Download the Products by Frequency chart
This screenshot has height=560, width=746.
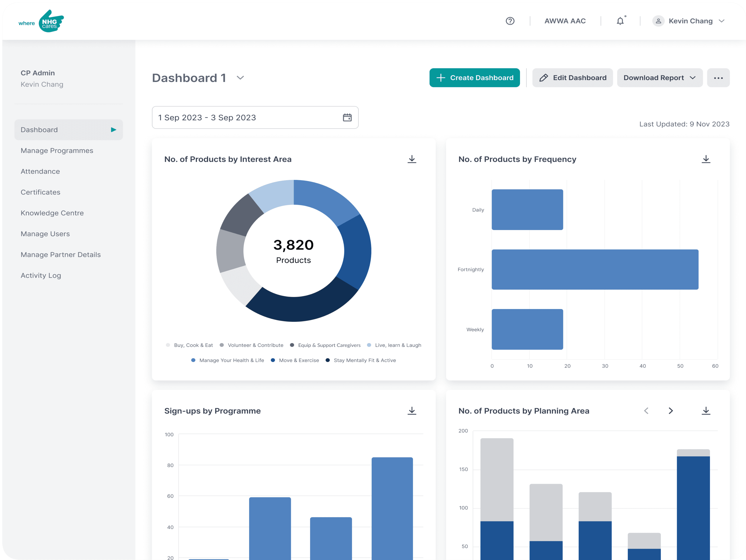point(706,159)
